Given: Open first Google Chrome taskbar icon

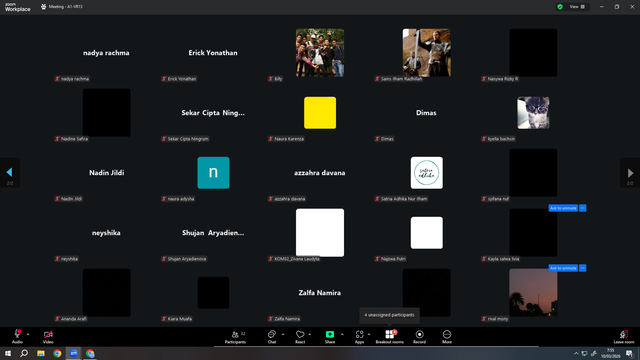Looking at the screenshot, I should pos(57,353).
